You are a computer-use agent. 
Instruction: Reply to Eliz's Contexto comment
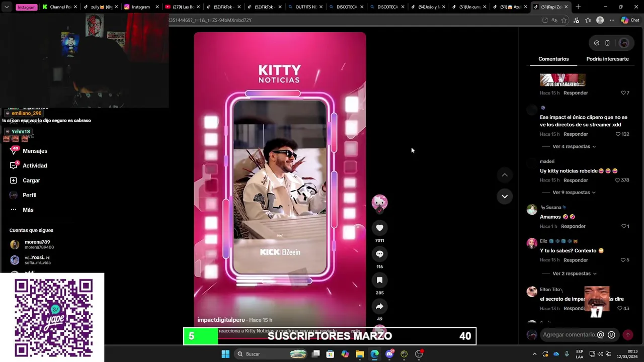coord(576,260)
